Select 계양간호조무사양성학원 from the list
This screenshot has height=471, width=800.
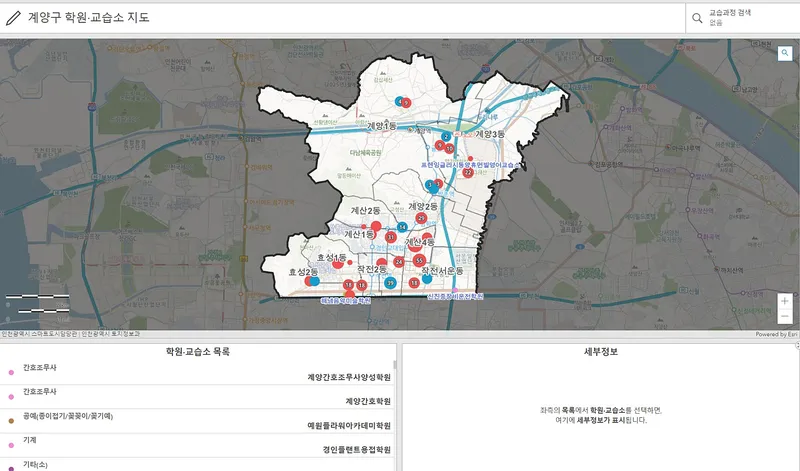(348, 379)
